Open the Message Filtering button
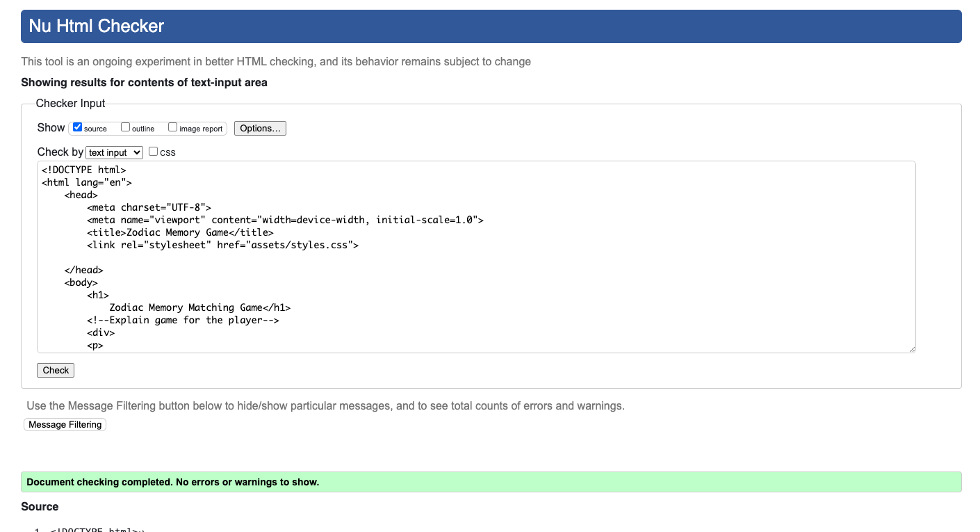The width and height of the screenshot is (980, 532). point(65,424)
